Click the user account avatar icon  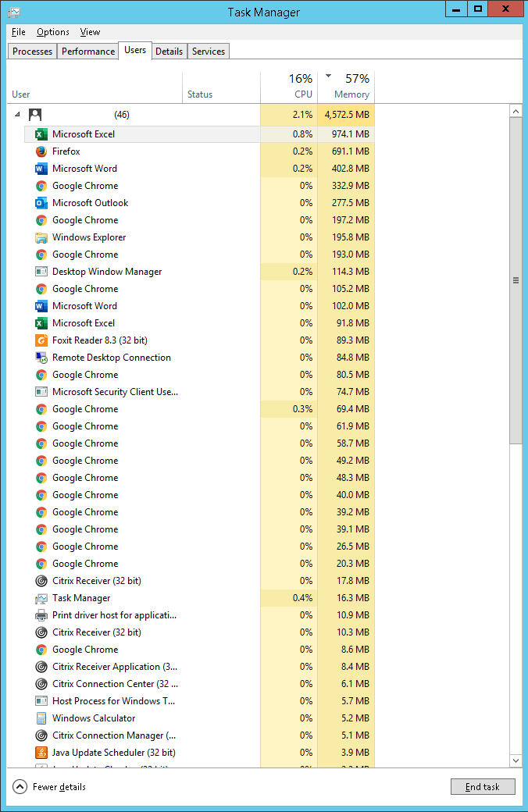click(34, 115)
